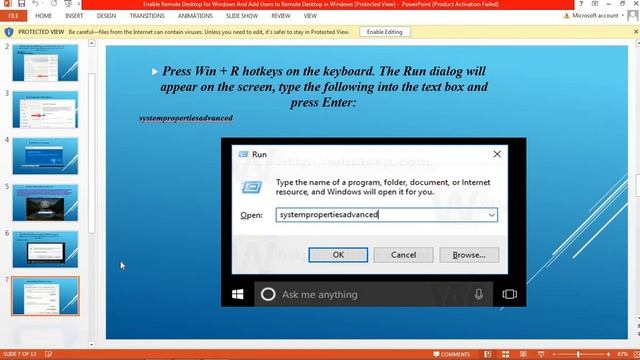Click OK in the Run dialog image

338,255
